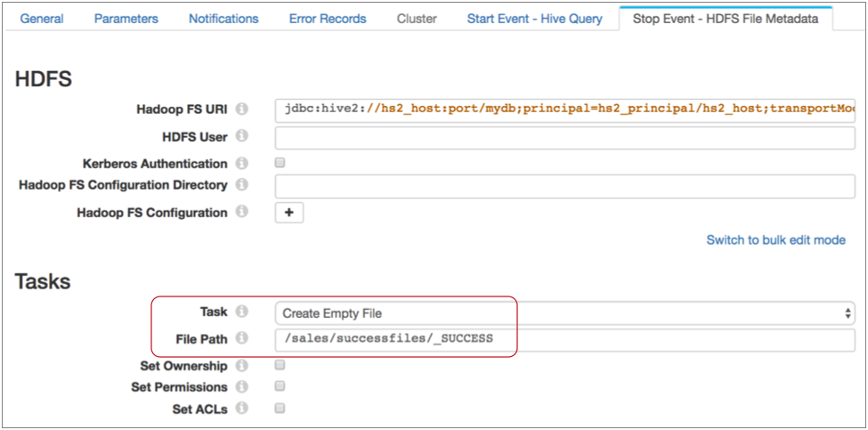Open the Start Event - Hive Query tab

point(534,19)
